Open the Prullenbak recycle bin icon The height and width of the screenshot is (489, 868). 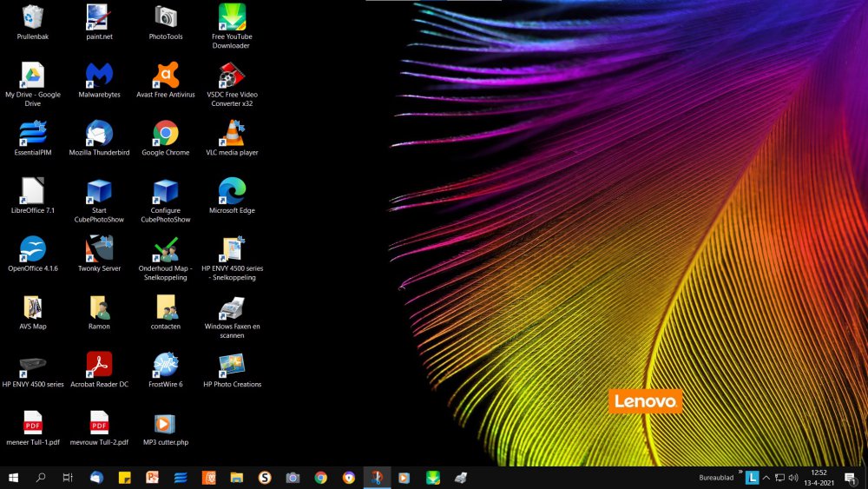click(x=33, y=17)
